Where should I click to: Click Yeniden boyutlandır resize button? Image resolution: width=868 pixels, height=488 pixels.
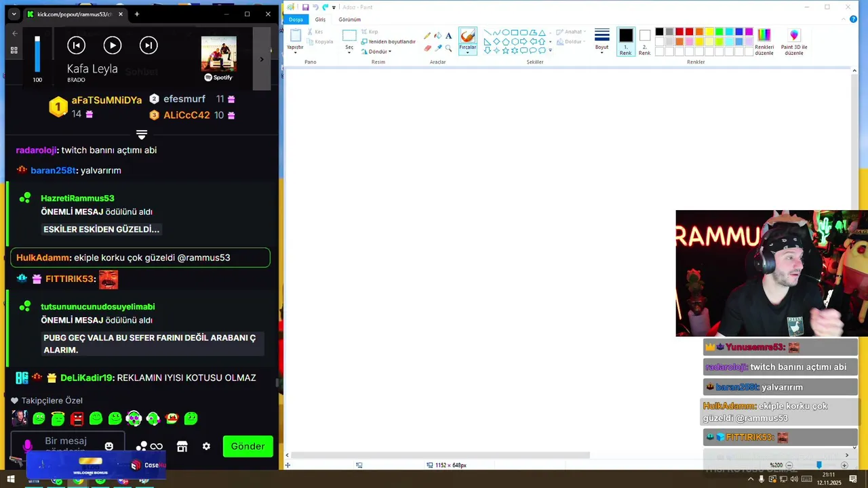389,41
